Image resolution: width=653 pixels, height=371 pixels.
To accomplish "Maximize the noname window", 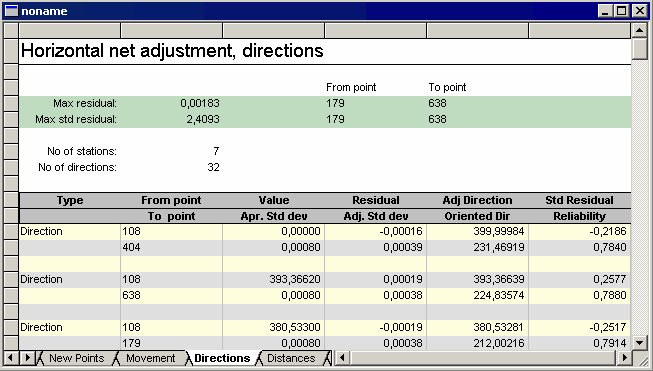I will (x=621, y=11).
